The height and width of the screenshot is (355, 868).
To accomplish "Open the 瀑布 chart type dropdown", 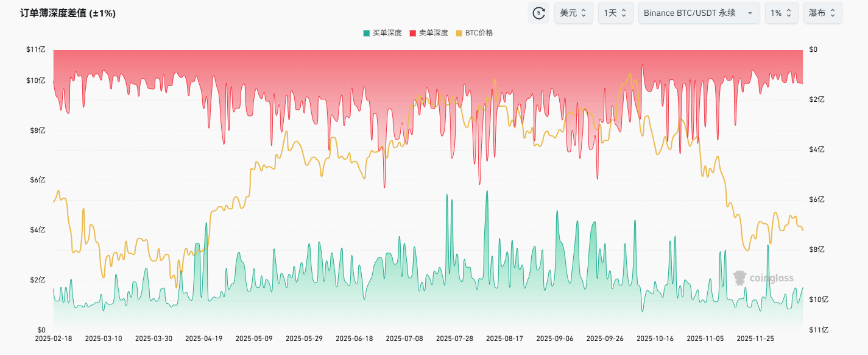I will (822, 13).
